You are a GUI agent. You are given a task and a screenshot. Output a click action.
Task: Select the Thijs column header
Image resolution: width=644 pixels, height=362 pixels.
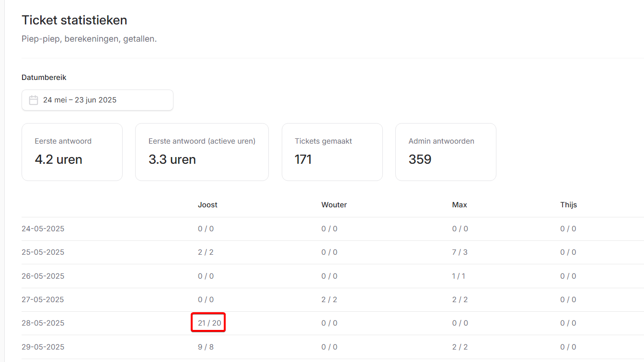click(x=568, y=205)
